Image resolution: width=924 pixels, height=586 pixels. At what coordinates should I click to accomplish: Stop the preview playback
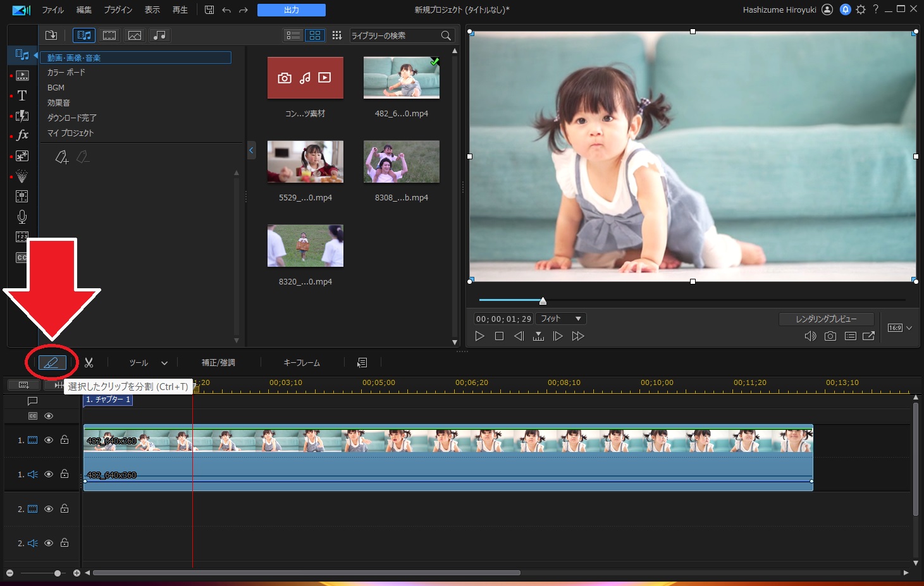(x=499, y=336)
